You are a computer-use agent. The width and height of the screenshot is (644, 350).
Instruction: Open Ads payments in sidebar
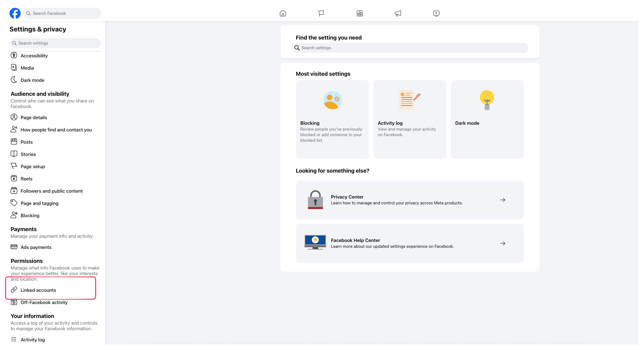click(x=36, y=247)
